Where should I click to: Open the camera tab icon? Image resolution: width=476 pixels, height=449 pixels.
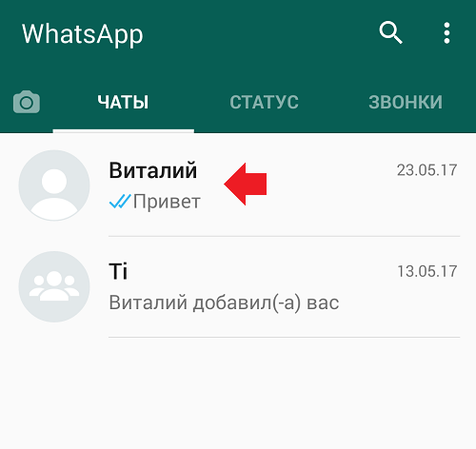[x=27, y=102]
